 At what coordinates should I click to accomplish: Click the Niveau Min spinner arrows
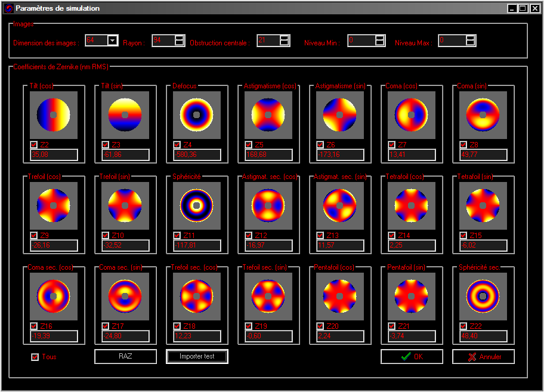pos(380,41)
